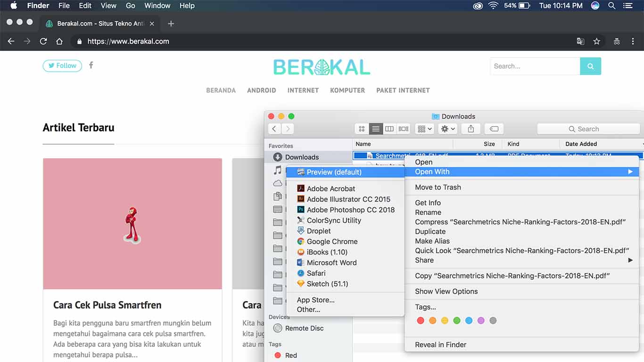Image resolution: width=644 pixels, height=362 pixels.
Task: Click the translate page icon
Action: tap(580, 41)
